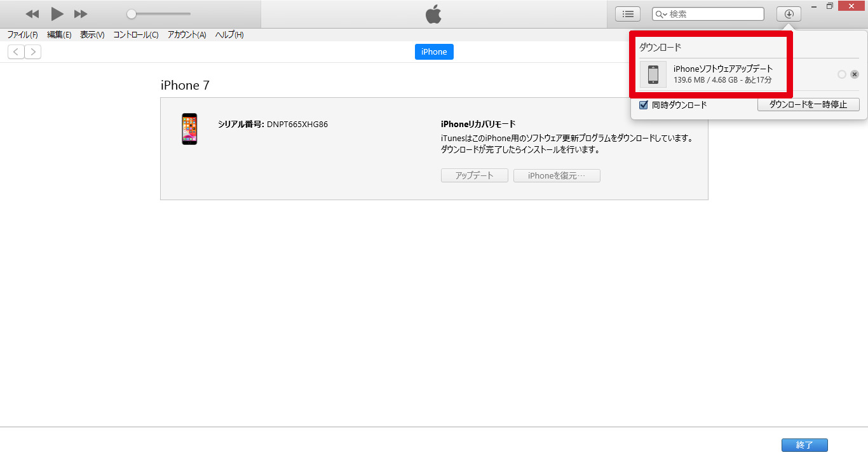
Task: Go back with the left chevron
Action: (16, 52)
